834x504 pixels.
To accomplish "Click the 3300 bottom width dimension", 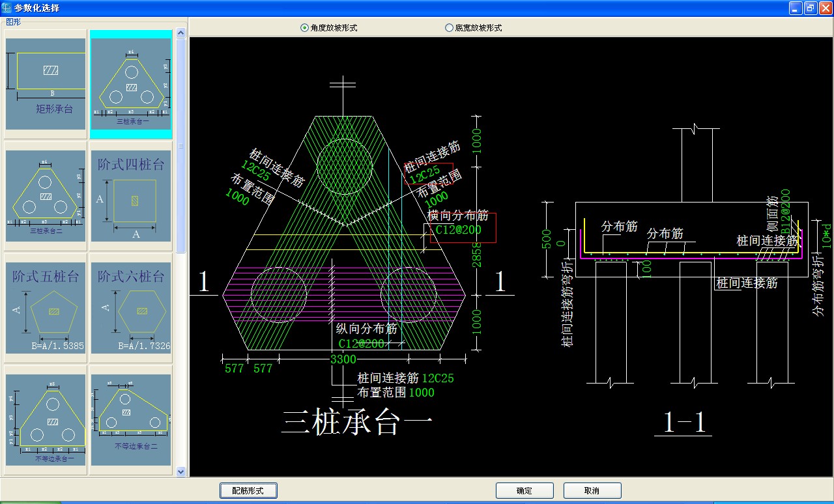I will pos(343,359).
